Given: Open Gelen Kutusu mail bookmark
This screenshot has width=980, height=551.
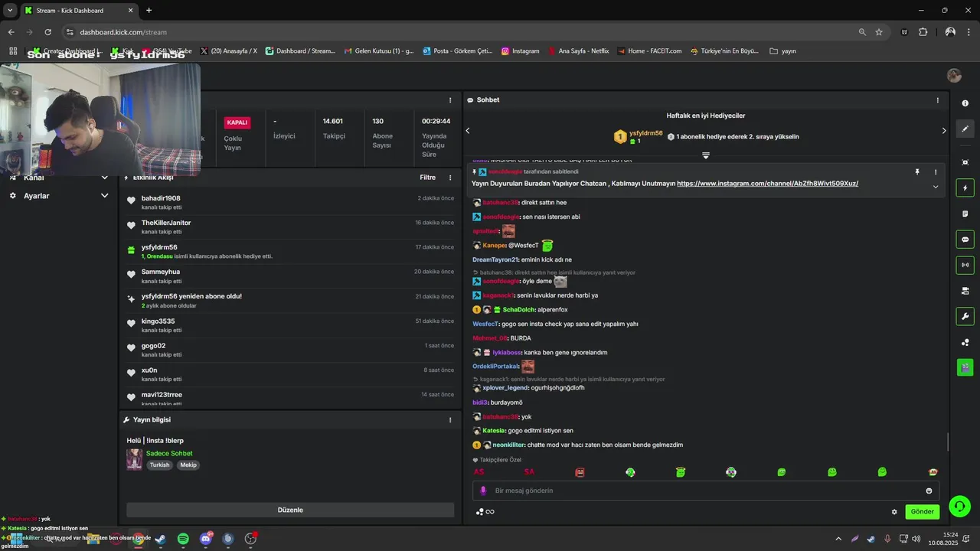Looking at the screenshot, I should [x=378, y=51].
